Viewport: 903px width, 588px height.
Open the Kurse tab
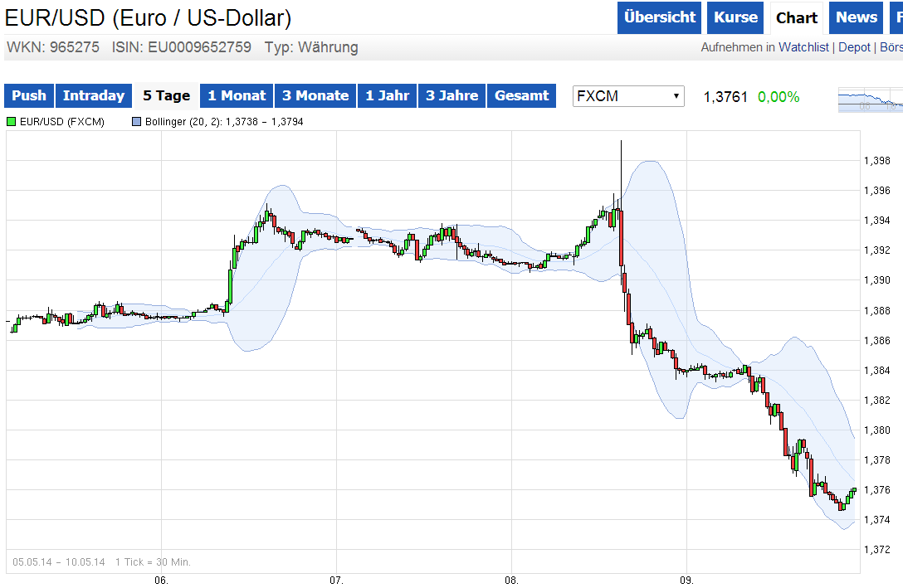tap(735, 17)
